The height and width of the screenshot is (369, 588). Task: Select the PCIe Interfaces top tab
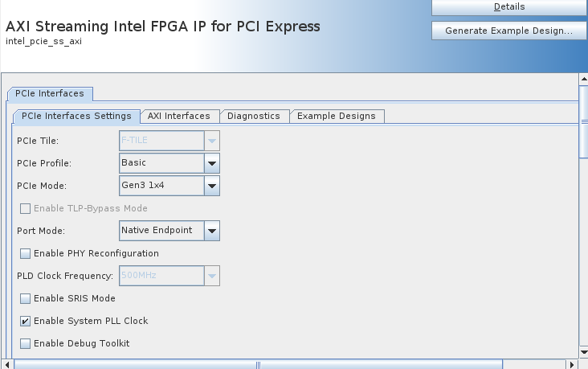click(x=51, y=94)
